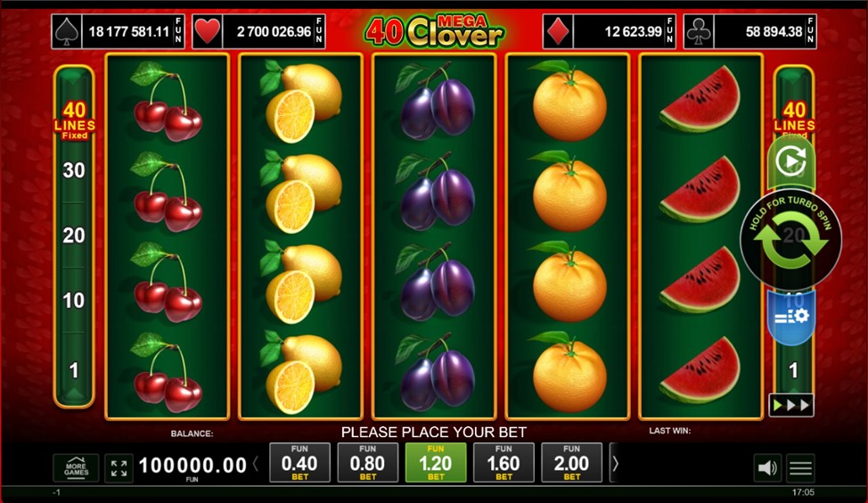
Task: Mute sound with the speaker icon
Action: 767,468
